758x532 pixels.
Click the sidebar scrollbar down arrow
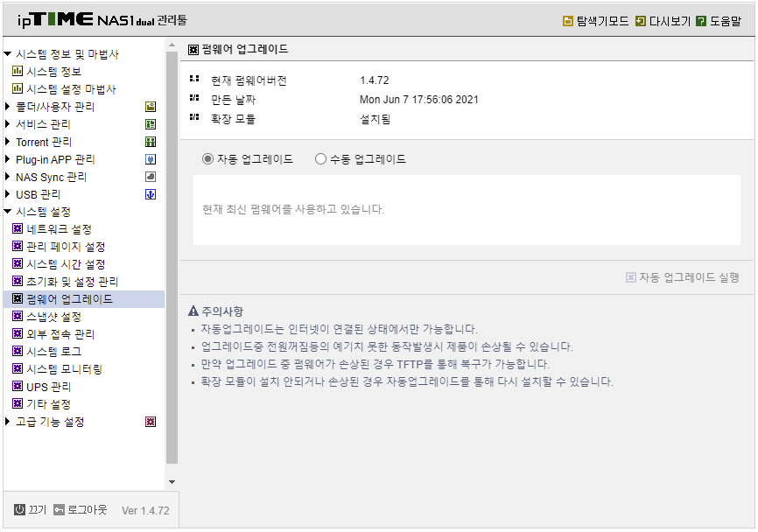(172, 482)
